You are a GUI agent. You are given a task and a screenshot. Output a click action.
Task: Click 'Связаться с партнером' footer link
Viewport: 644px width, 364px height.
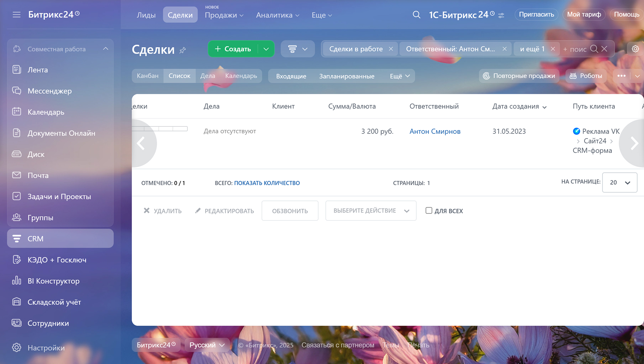pyautogui.click(x=338, y=345)
